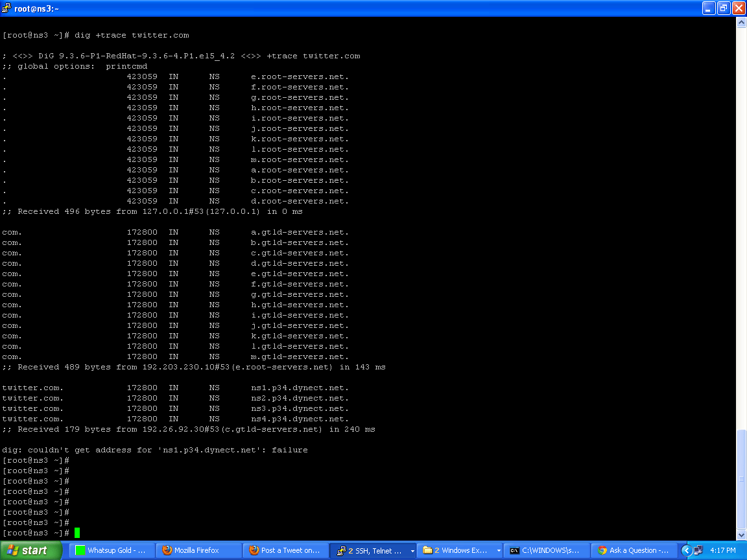This screenshot has height=560, width=747.
Task: Click the terminal scrollbar up arrow
Action: tap(741, 23)
